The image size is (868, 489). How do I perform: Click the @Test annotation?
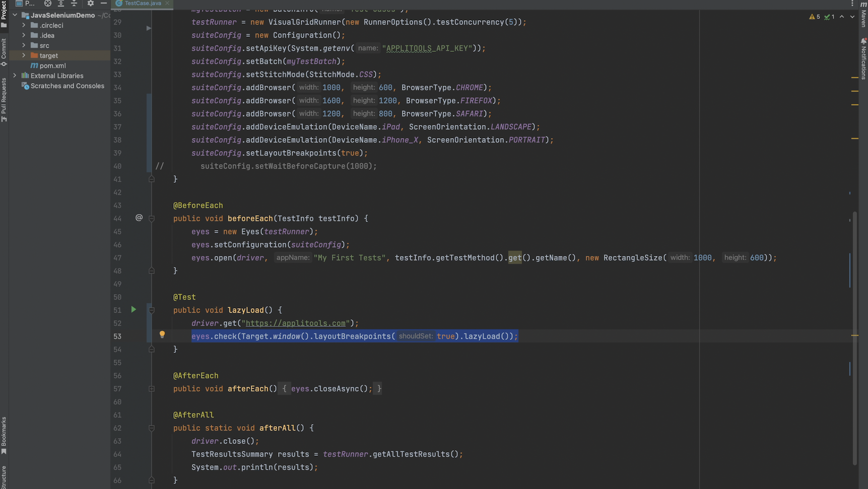click(x=184, y=297)
